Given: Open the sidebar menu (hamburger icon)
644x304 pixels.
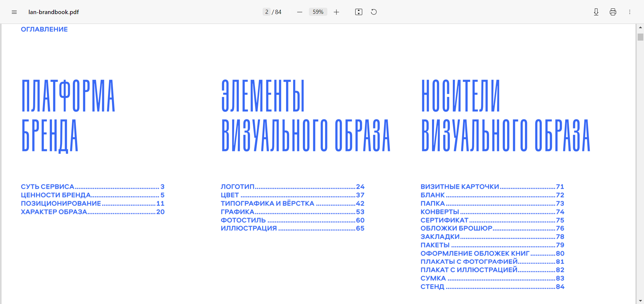Looking at the screenshot, I should [x=14, y=12].
